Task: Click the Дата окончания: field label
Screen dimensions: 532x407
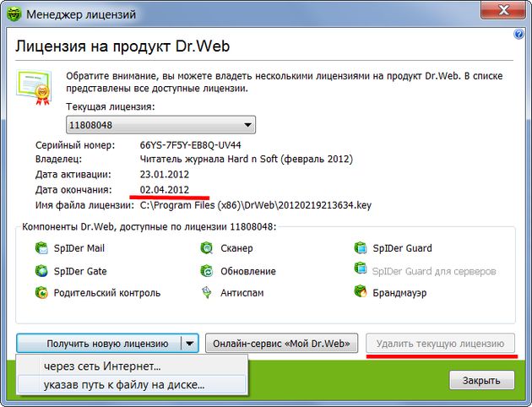Action: click(73, 190)
